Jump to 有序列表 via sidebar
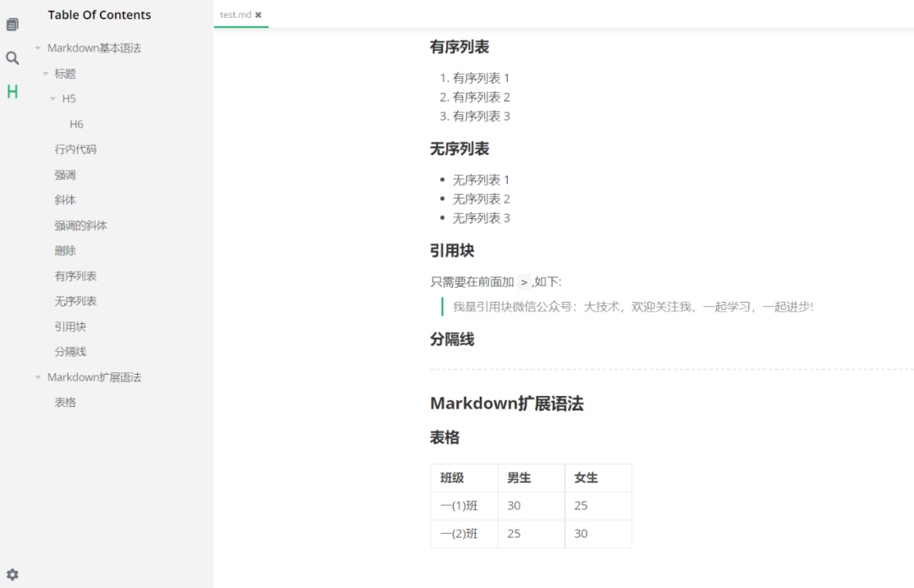The image size is (914, 588). pos(77,276)
